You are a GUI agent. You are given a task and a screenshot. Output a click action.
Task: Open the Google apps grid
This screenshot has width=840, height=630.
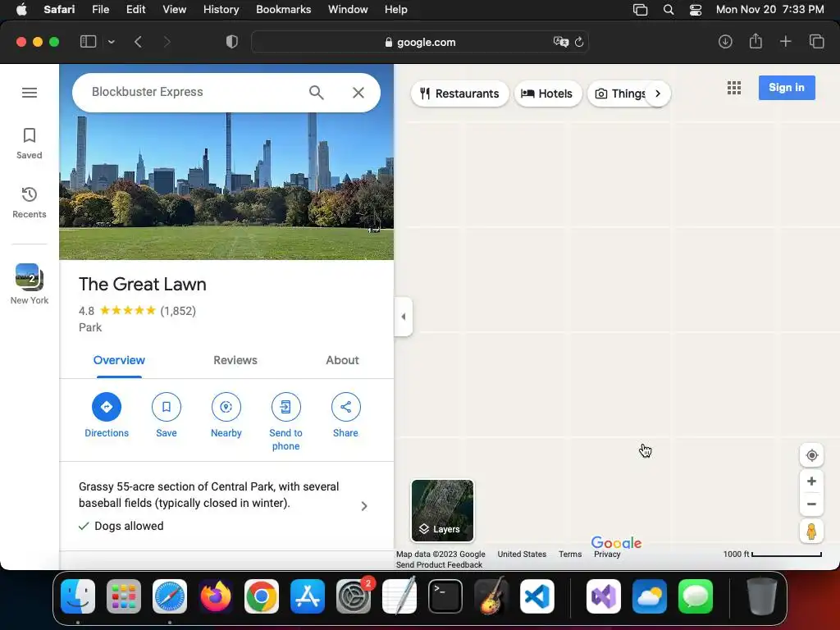tap(734, 88)
